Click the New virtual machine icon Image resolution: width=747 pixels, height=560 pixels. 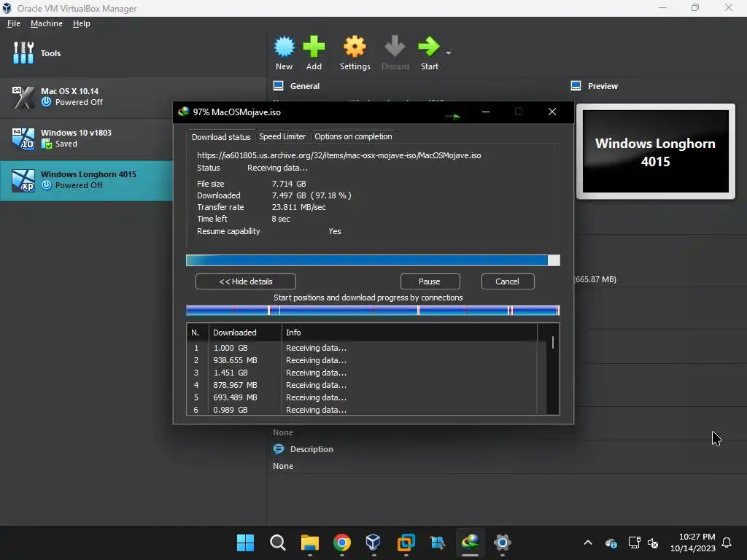pyautogui.click(x=285, y=47)
